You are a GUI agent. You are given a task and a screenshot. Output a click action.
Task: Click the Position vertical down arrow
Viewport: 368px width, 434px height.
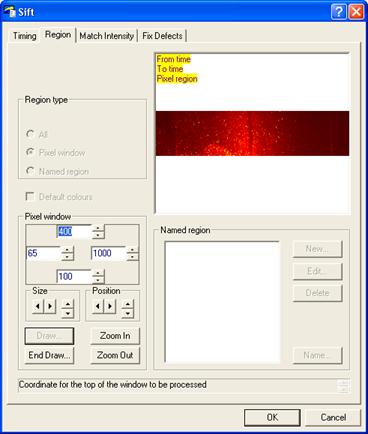(x=128, y=313)
